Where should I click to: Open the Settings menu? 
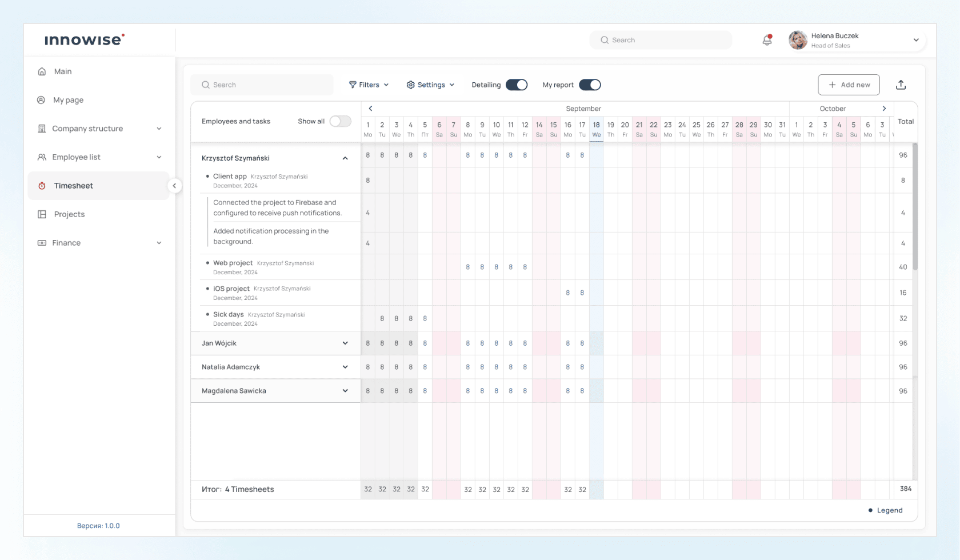pos(430,85)
